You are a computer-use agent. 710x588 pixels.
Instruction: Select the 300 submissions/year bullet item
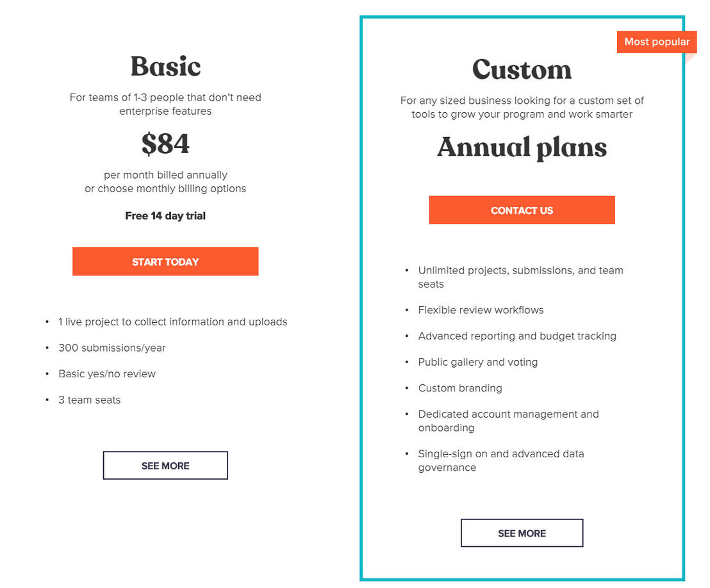click(x=111, y=348)
